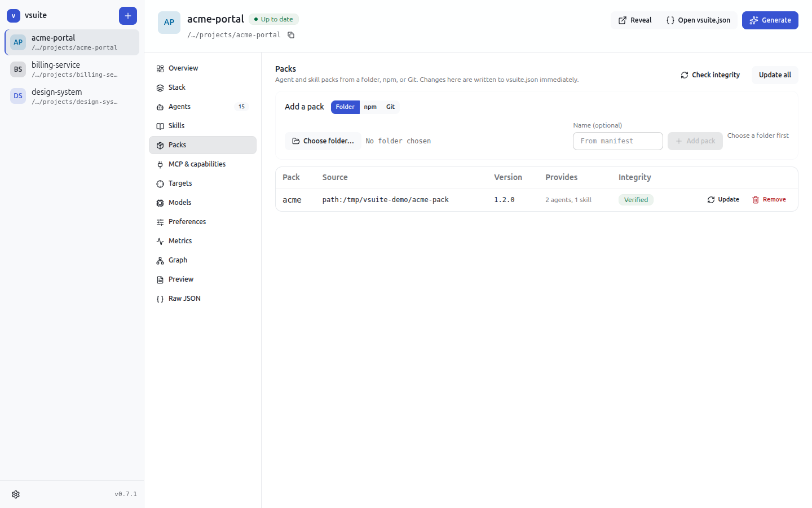Open Preferences

pos(202,222)
